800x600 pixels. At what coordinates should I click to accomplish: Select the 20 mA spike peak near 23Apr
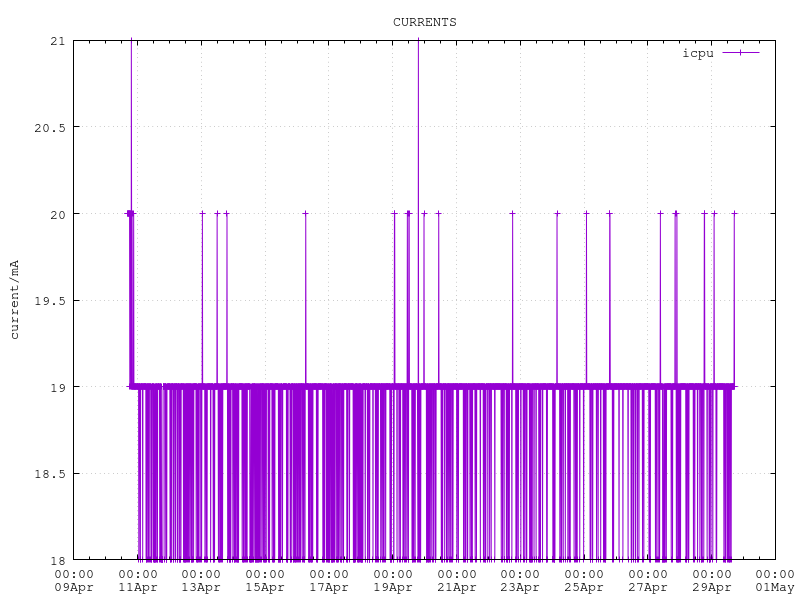(x=512, y=213)
